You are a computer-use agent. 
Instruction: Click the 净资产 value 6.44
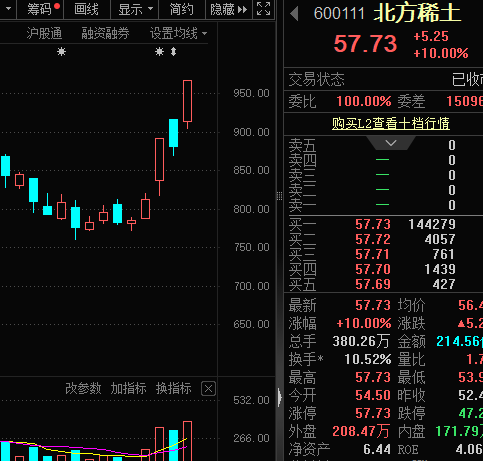point(377,449)
